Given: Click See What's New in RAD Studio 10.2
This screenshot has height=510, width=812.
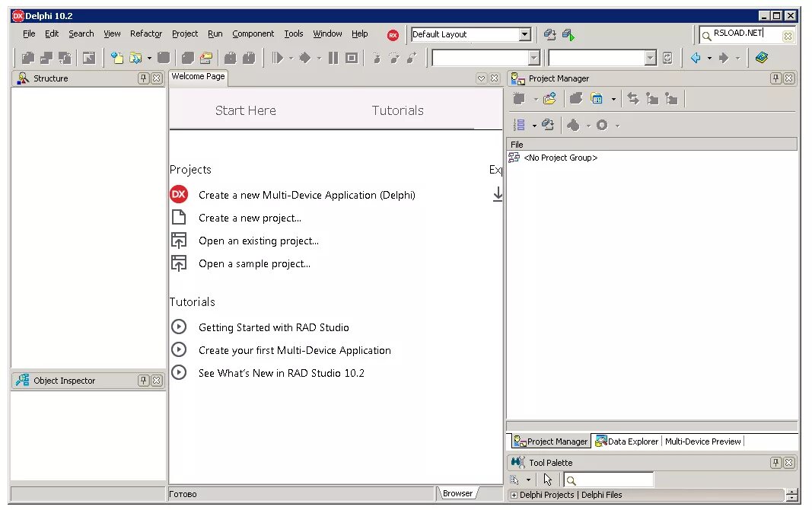Looking at the screenshot, I should (x=282, y=373).
